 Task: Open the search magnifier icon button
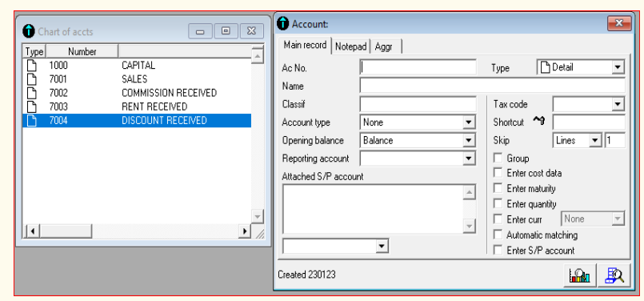coord(614,275)
